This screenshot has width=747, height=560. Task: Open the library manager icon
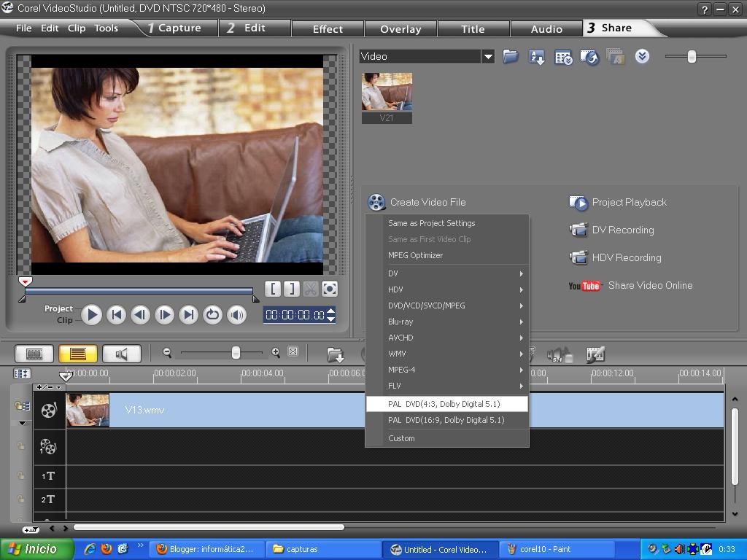pyautogui.click(x=563, y=57)
